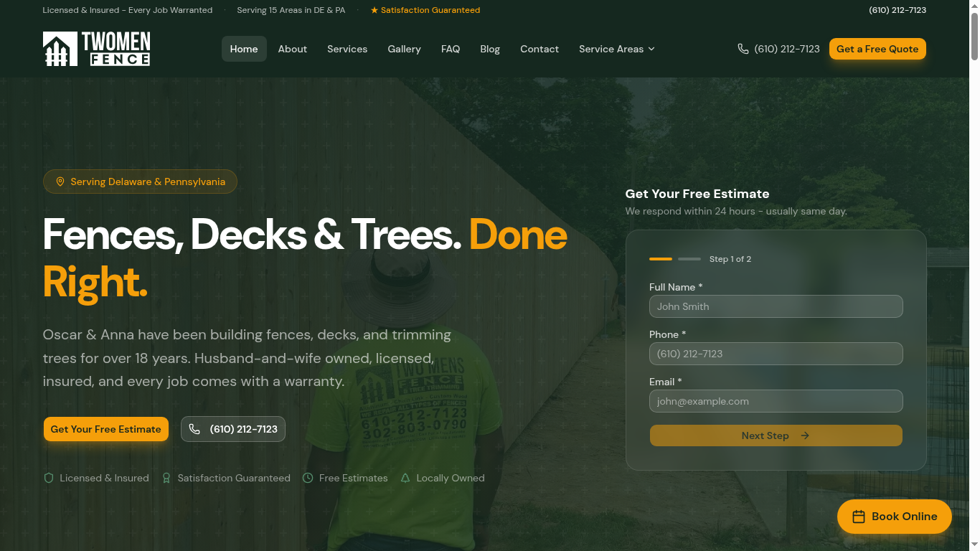Click the Two Men Fence logo
The image size is (980, 551).
pos(96,48)
